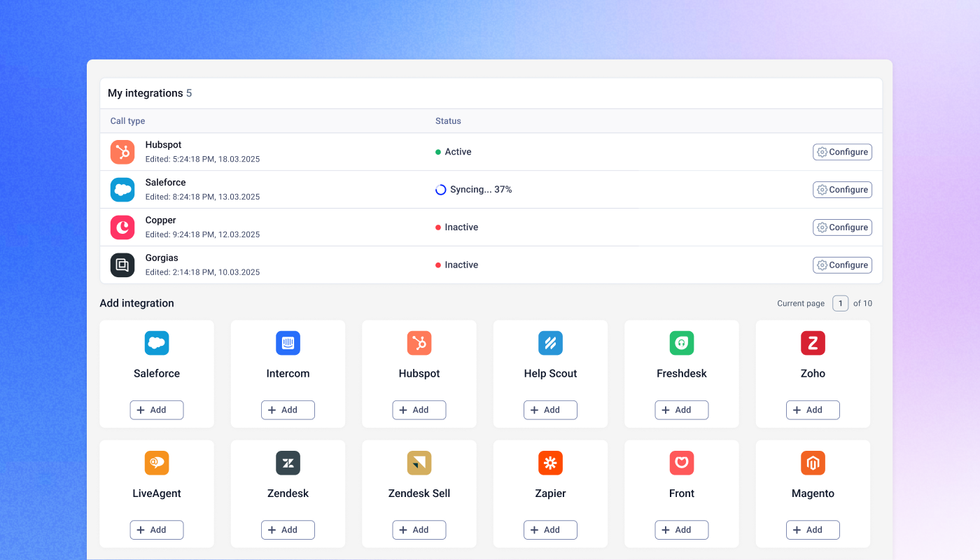Click the Help Scout card label
This screenshot has width=980, height=560.
click(550, 374)
